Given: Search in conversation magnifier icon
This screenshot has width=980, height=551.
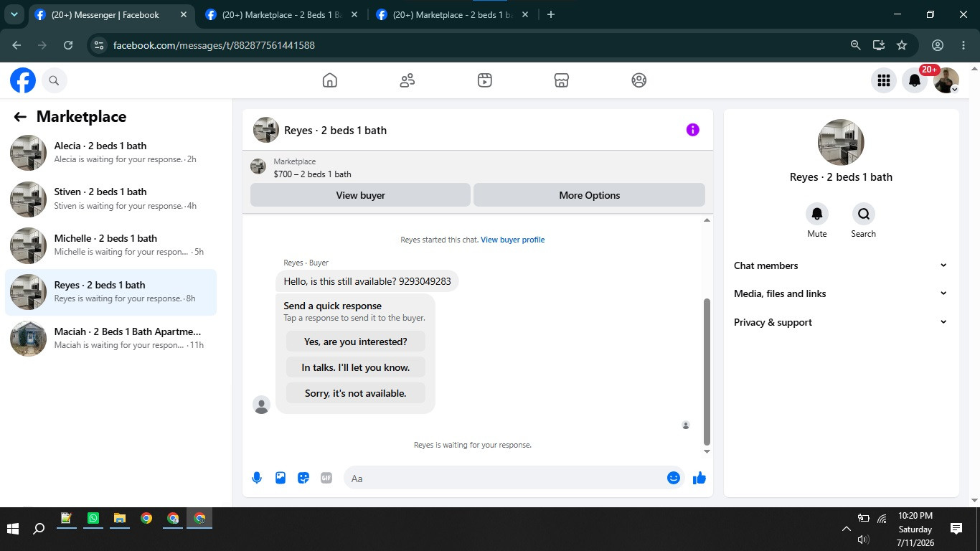Looking at the screenshot, I should coord(864,214).
